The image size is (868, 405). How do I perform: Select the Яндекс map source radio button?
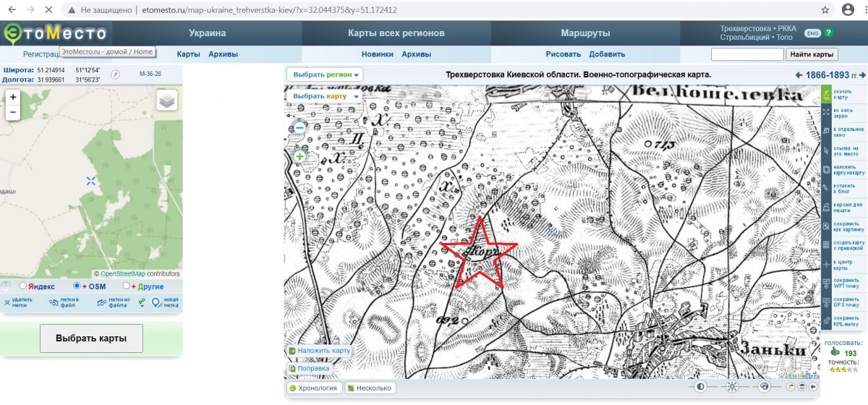point(23,286)
